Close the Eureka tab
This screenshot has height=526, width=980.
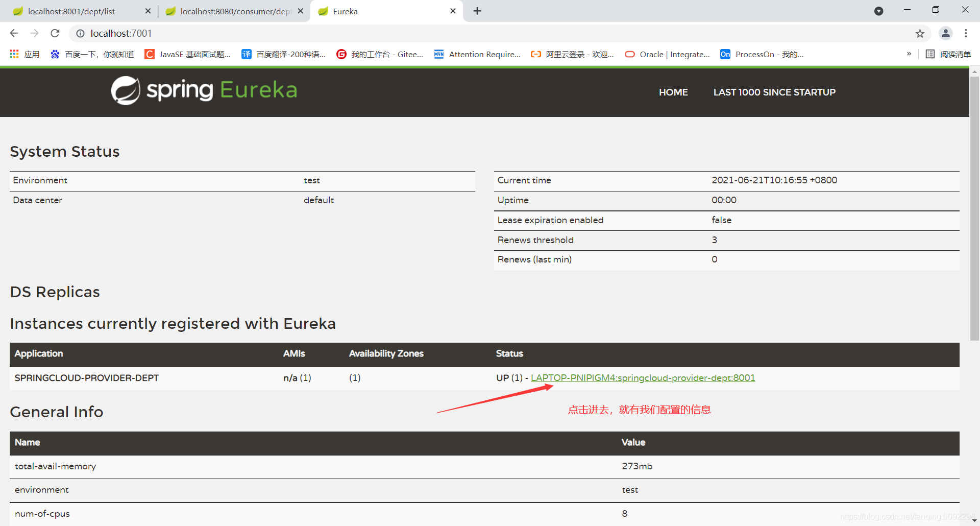(453, 11)
